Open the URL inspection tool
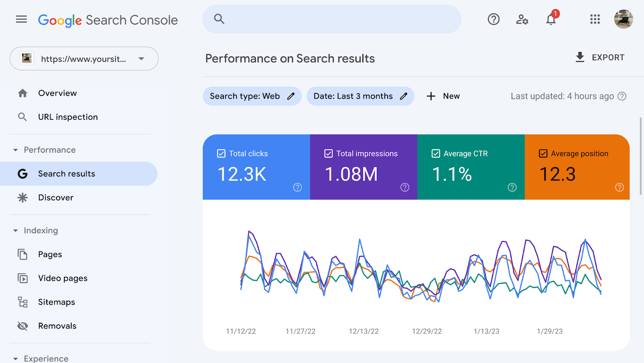The height and width of the screenshot is (363, 644). 68,117
